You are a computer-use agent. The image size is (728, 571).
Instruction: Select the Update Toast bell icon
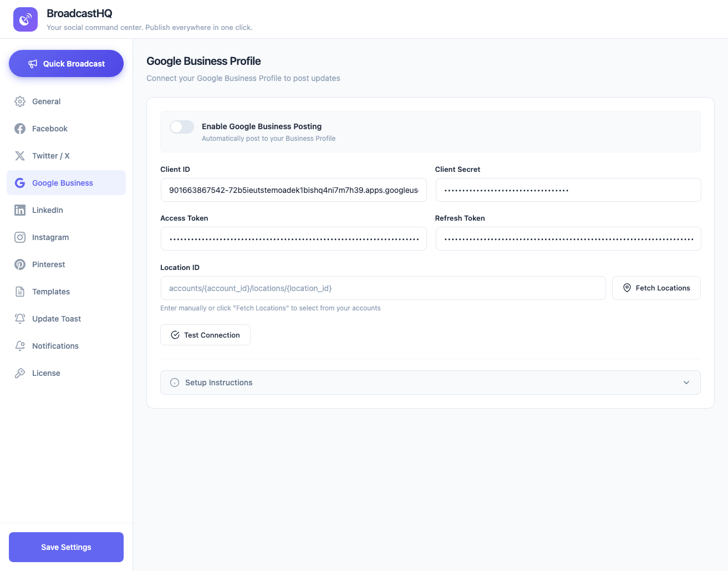(19, 318)
